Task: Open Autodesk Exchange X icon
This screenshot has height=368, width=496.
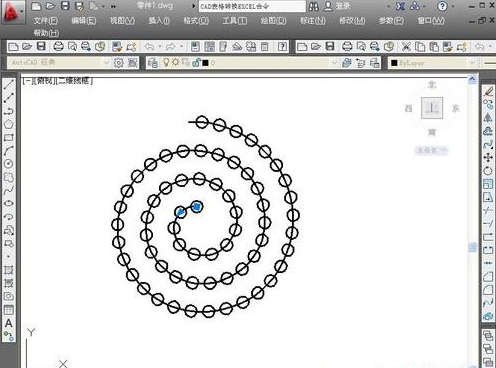Action: click(400, 6)
